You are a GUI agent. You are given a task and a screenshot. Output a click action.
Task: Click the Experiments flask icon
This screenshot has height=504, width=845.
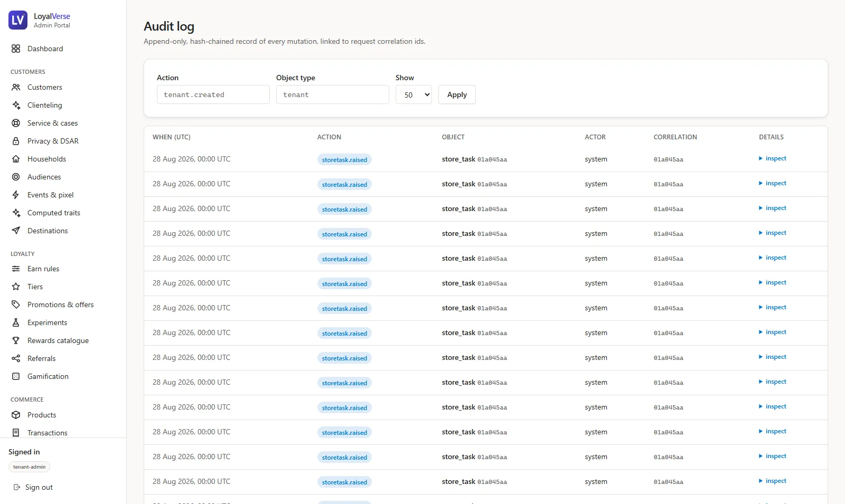16,322
